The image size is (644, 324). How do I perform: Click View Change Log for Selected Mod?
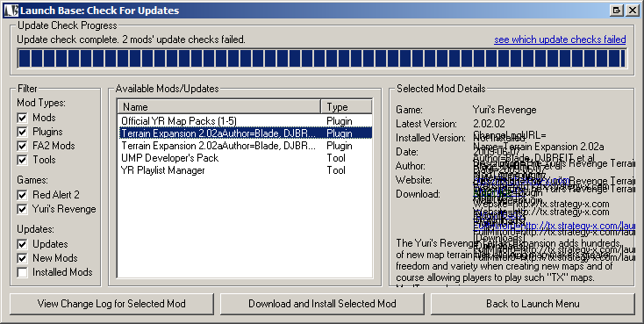pyautogui.click(x=111, y=304)
